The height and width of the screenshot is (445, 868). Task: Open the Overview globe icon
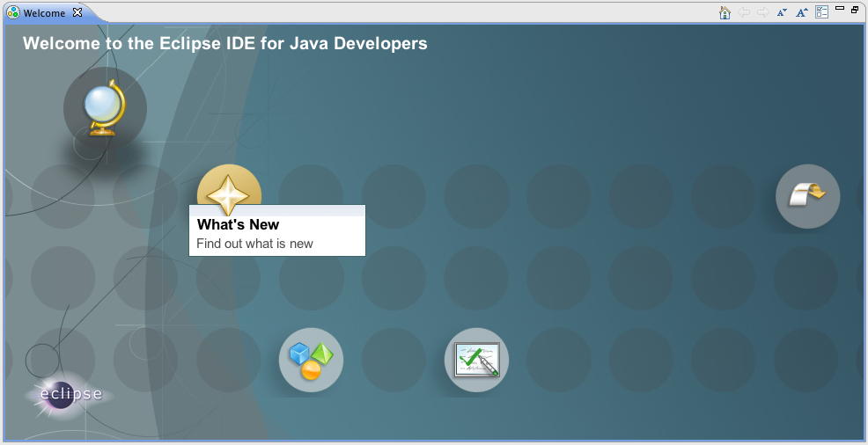click(105, 108)
